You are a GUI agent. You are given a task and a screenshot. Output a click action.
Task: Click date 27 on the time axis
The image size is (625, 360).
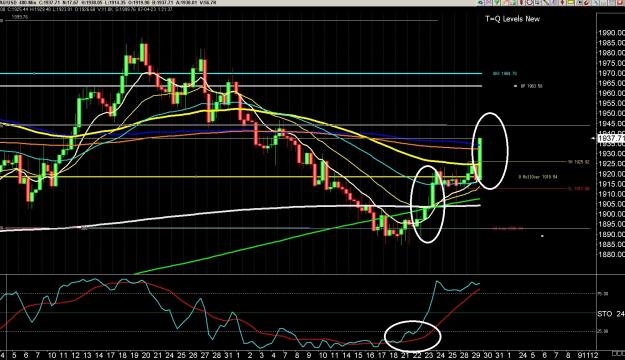(204, 355)
